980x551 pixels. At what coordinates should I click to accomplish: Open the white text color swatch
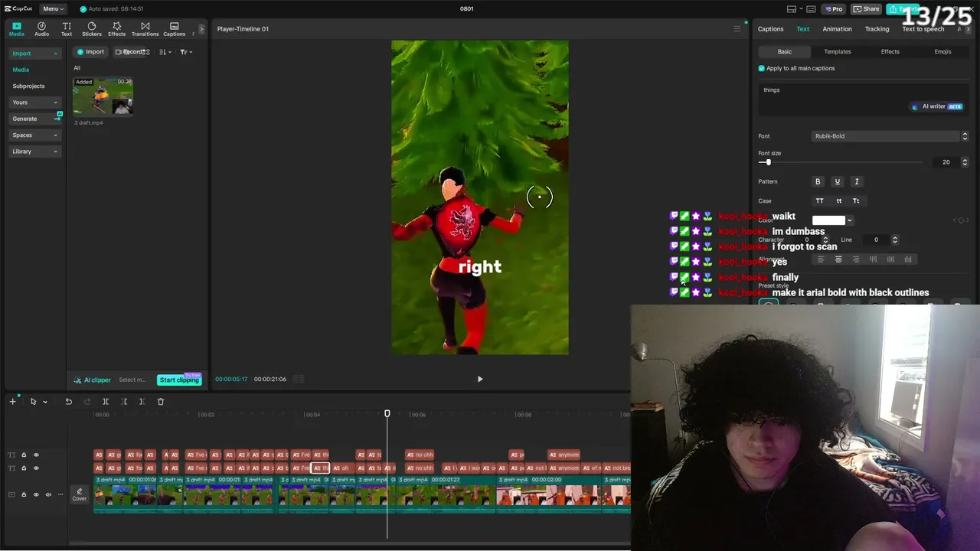pos(828,220)
